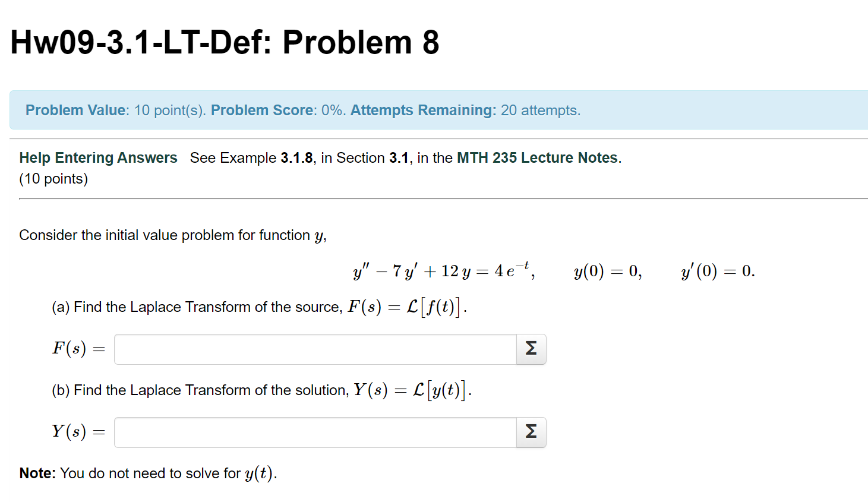The image size is (868, 502).
Task: Click the Help Entering Answers link
Action: (98, 157)
